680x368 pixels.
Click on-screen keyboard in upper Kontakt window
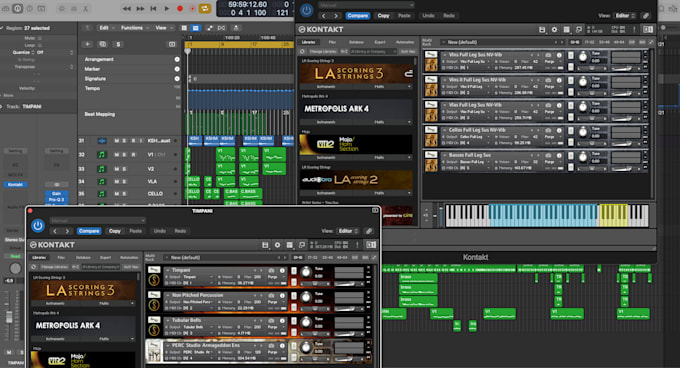[x=547, y=215]
